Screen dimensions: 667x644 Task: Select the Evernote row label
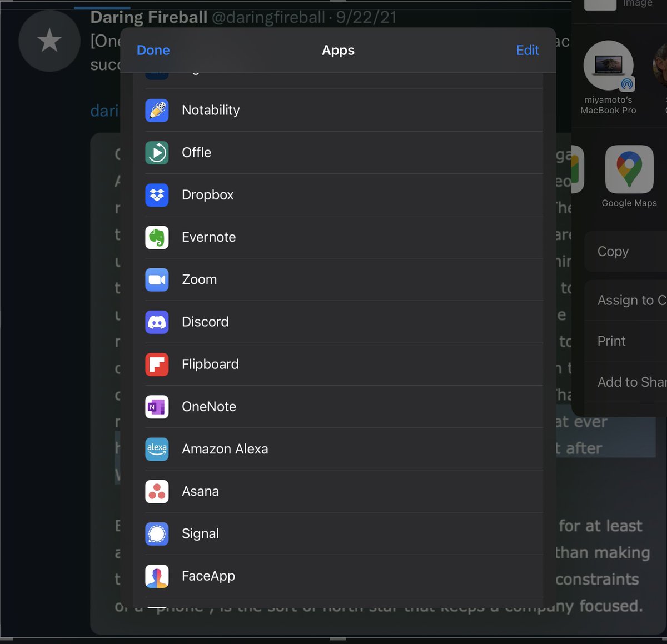click(x=208, y=237)
